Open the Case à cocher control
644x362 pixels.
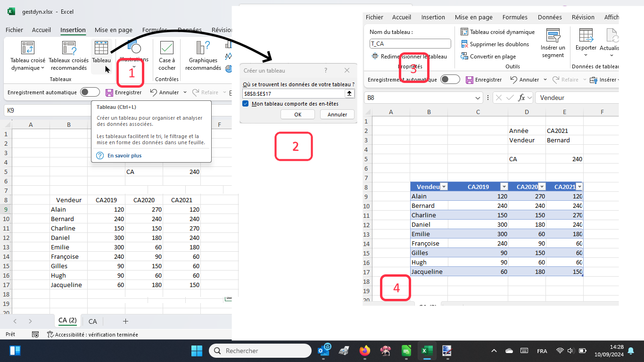pyautogui.click(x=166, y=54)
